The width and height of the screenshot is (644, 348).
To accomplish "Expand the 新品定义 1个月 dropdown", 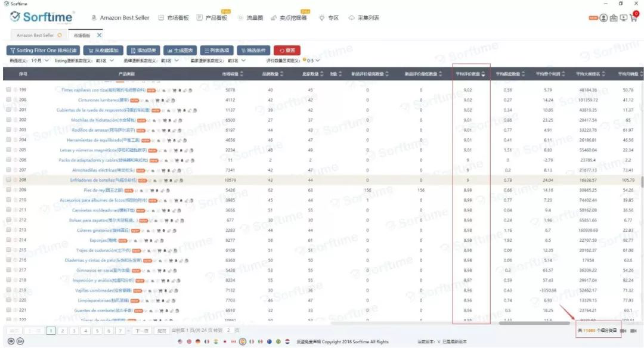I will coord(46,60).
